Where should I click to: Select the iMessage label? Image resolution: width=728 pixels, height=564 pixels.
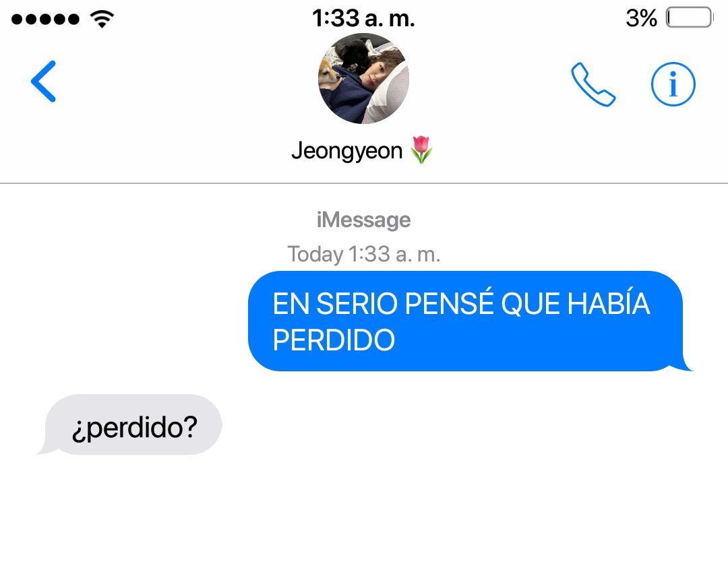coord(363,220)
